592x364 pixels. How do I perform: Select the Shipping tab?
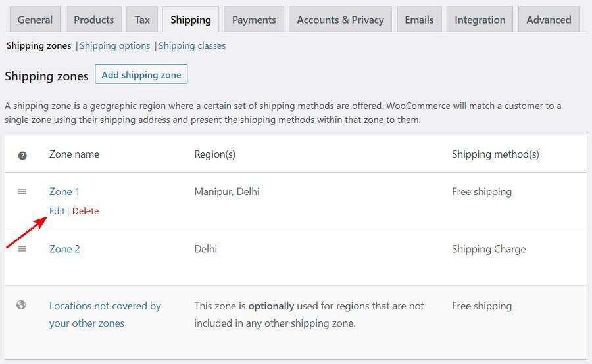tap(191, 20)
